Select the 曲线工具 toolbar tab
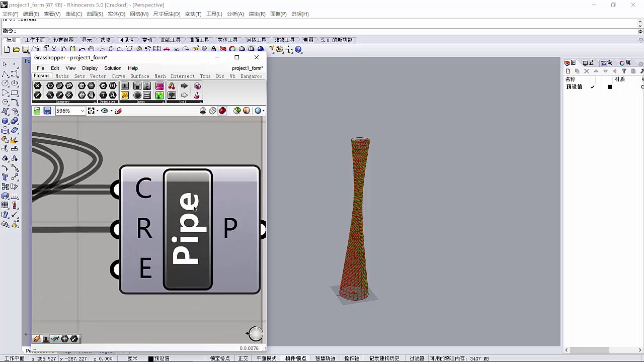 click(x=171, y=40)
